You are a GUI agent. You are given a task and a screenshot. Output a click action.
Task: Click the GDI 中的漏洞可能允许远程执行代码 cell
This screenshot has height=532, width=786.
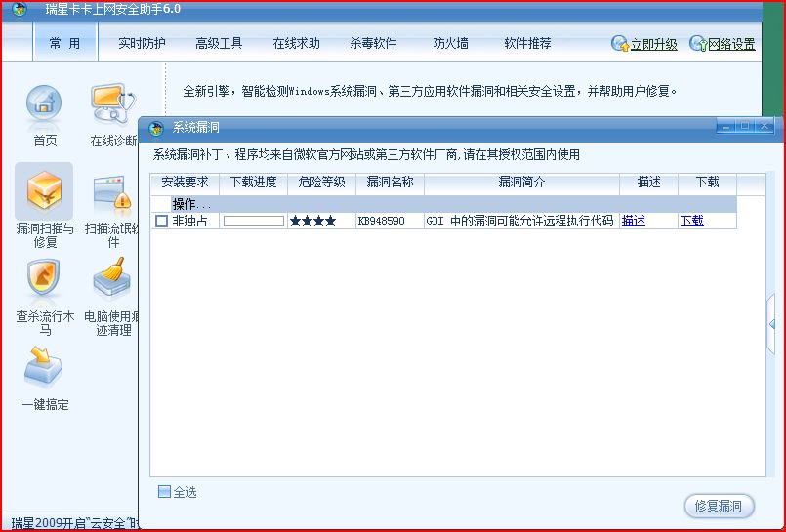coord(521,221)
